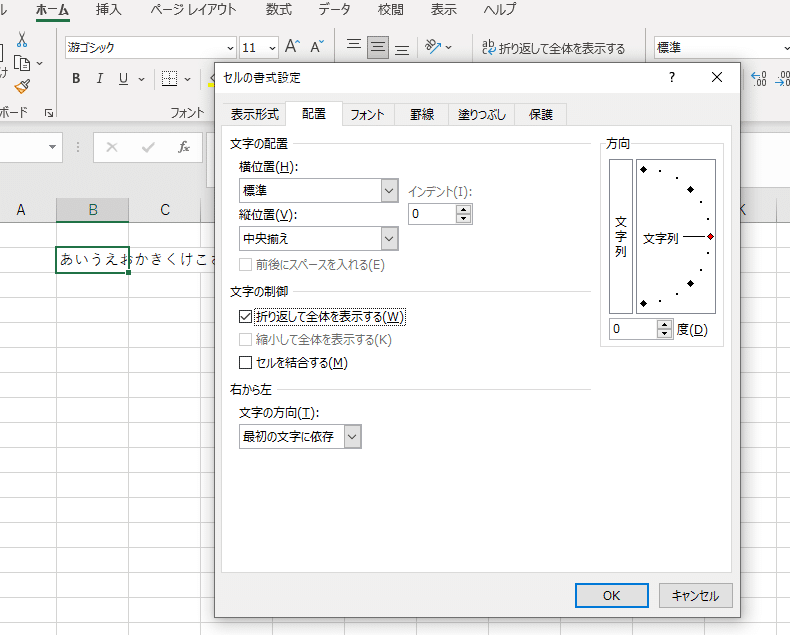Select column C header
Viewport: 790px width, 635px height.
165,210
